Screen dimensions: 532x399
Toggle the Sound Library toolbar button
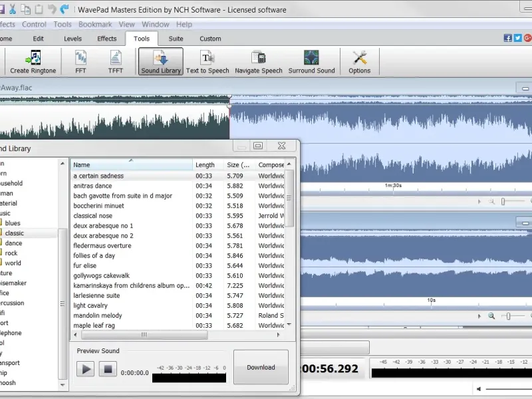pyautogui.click(x=161, y=61)
